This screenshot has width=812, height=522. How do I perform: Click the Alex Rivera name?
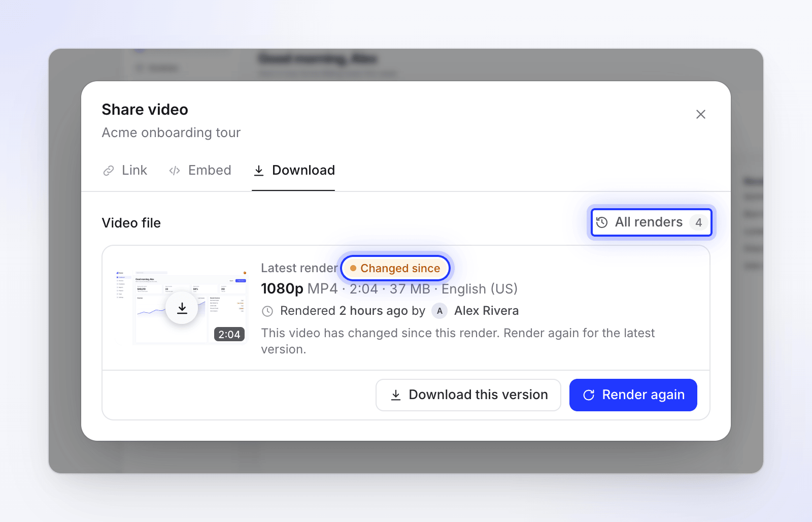tap(486, 311)
